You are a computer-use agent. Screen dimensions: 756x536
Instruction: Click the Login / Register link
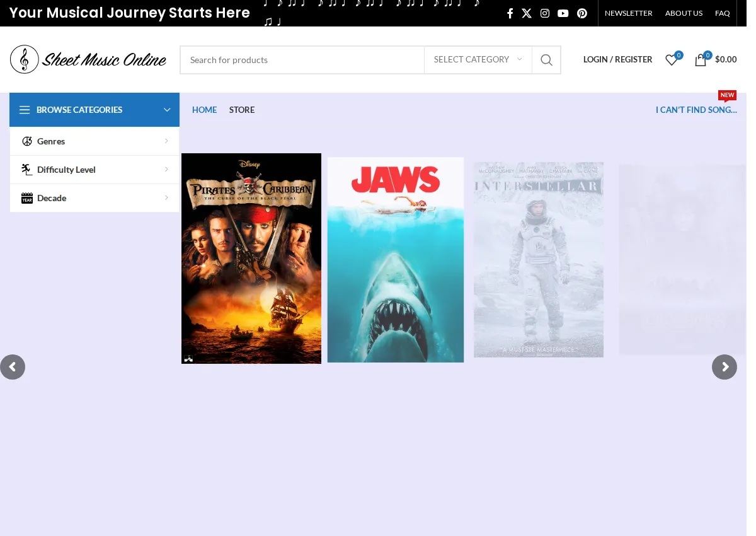pyautogui.click(x=617, y=59)
